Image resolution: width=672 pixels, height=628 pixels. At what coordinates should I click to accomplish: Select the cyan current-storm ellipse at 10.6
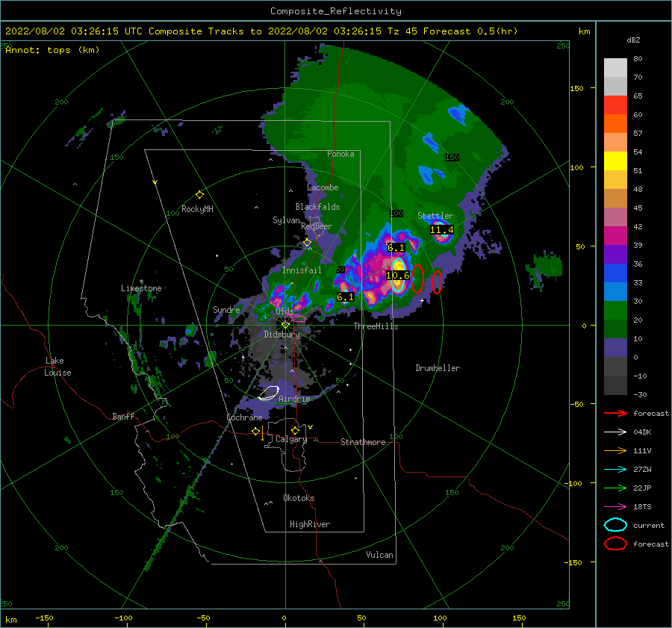point(398,276)
